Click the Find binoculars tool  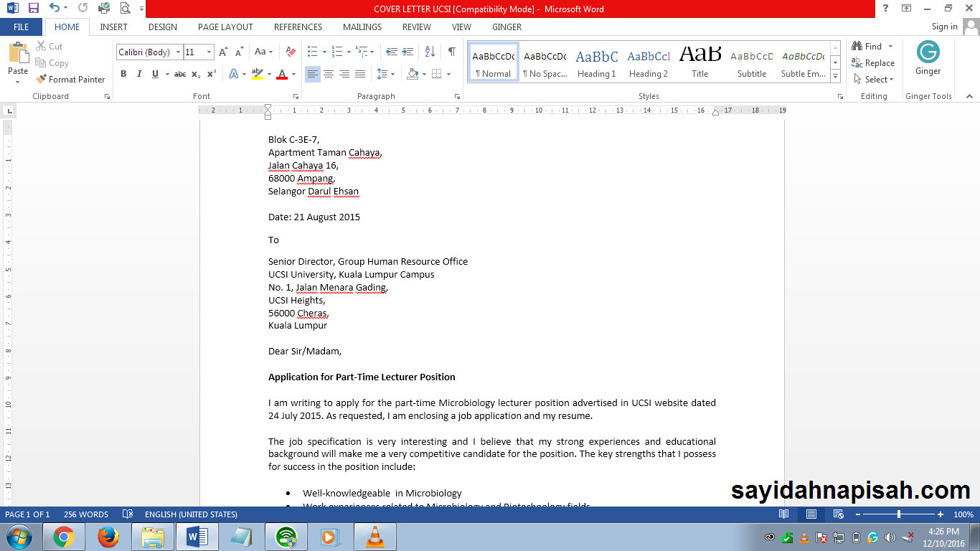tap(867, 46)
